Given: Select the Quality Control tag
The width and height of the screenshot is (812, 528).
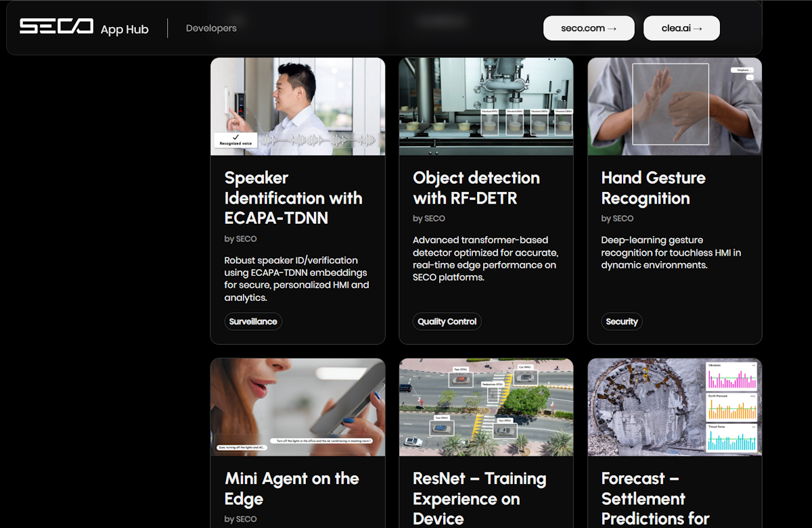Looking at the screenshot, I should (x=447, y=322).
